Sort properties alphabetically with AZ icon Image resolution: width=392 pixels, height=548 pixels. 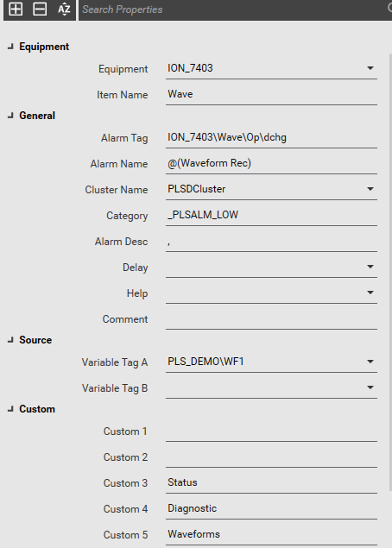coord(64,9)
